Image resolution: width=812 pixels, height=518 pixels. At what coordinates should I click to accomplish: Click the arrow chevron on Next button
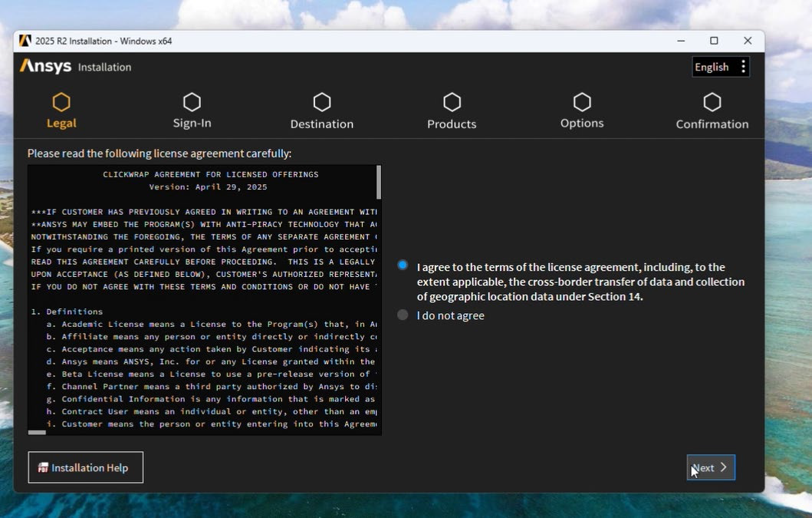[x=723, y=467]
